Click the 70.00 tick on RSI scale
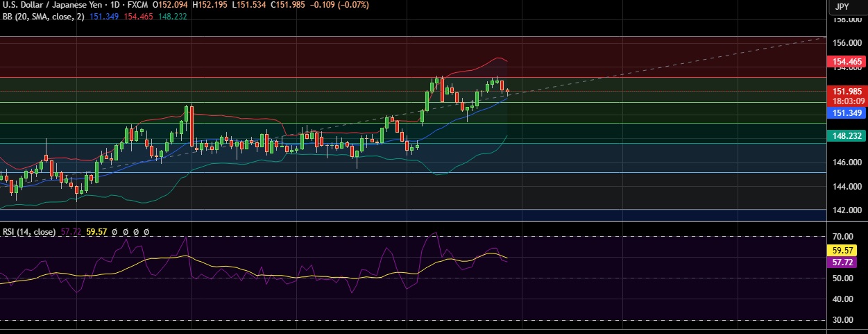Viewport: 868px width, 334px height. tap(842, 237)
